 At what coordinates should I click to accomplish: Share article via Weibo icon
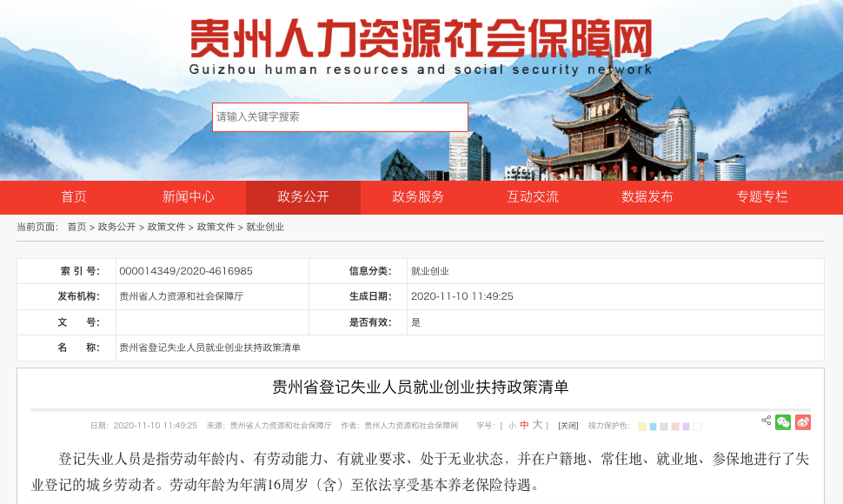[802, 422]
